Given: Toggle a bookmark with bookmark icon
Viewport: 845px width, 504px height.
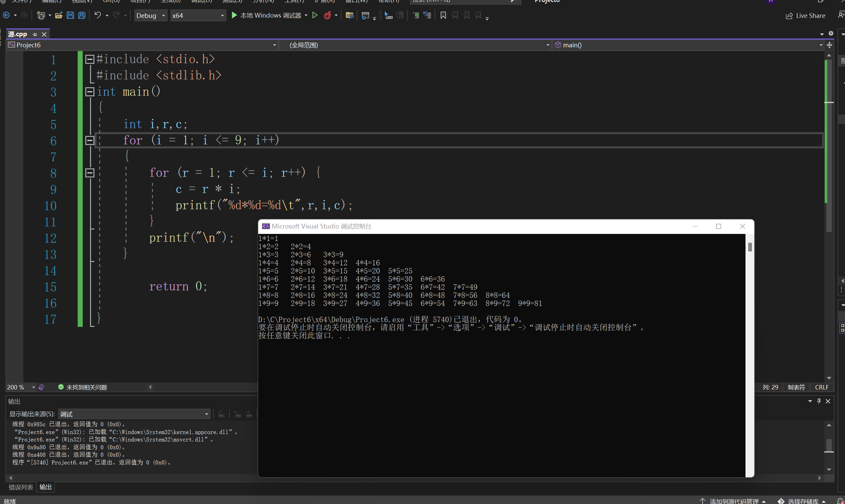Looking at the screenshot, I should (x=443, y=15).
